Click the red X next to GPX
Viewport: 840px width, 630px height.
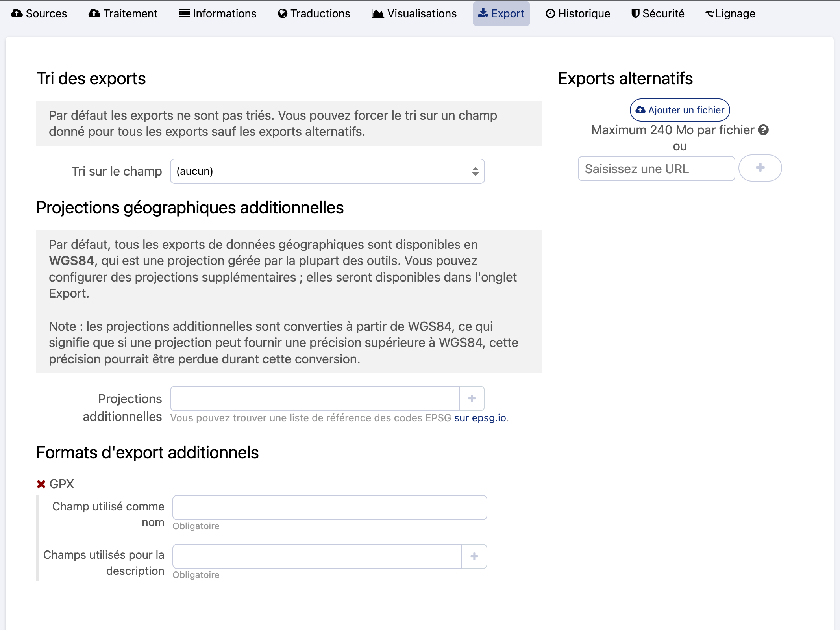point(41,484)
